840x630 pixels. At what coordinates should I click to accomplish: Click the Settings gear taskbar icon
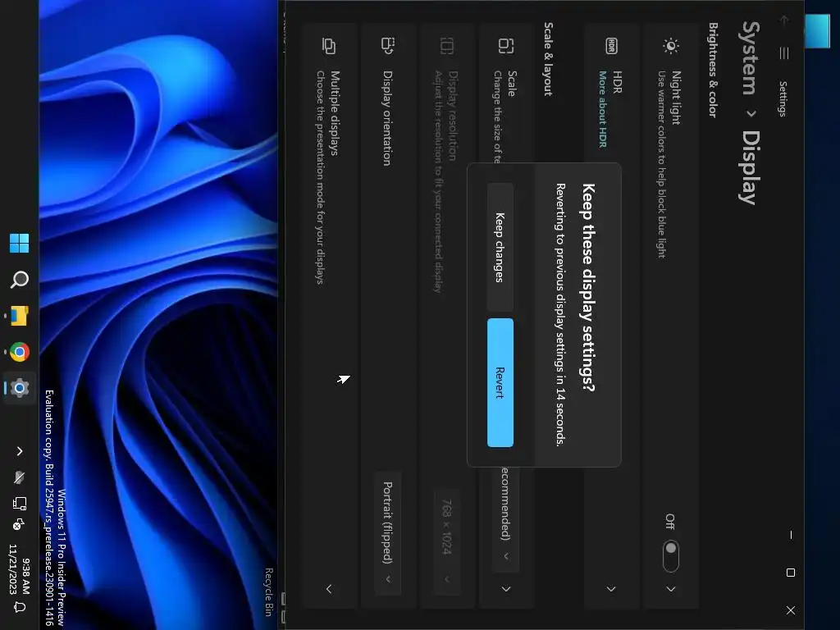[20, 388]
